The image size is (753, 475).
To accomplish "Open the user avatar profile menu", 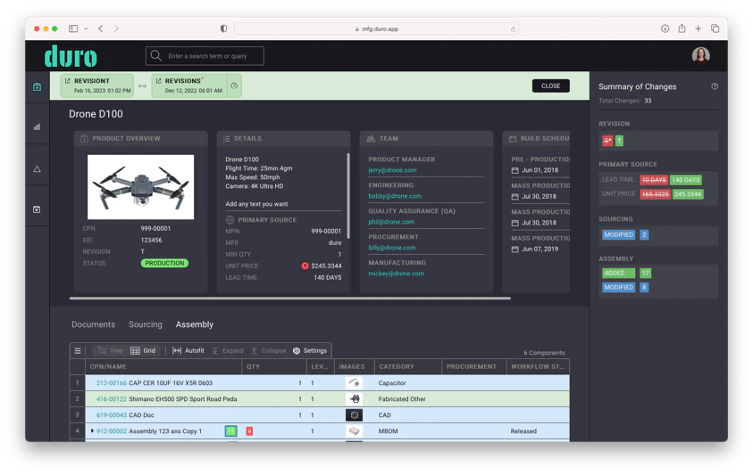I will tap(701, 55).
